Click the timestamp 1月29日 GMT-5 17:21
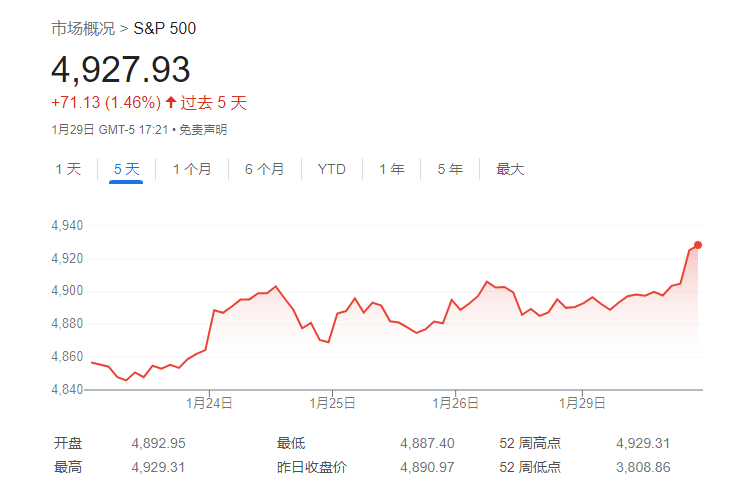The height and width of the screenshot is (482, 741). tap(110, 129)
